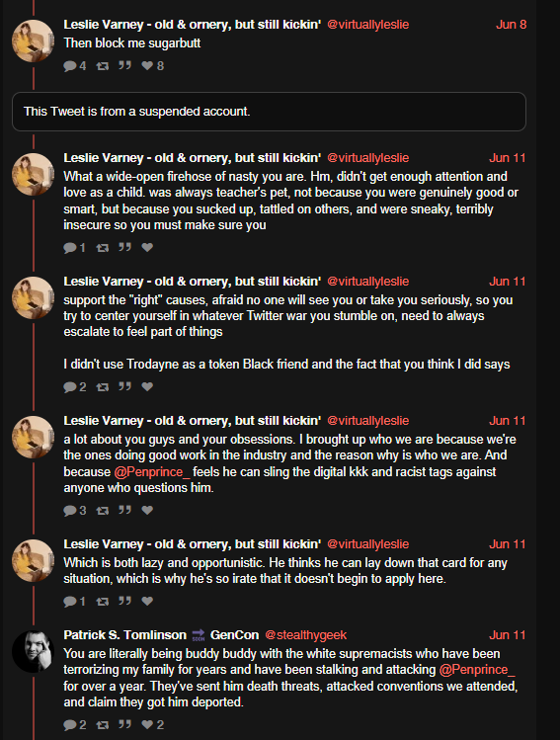
Task: Open replies on the "token Black friend" tweet
Action: tap(70, 387)
